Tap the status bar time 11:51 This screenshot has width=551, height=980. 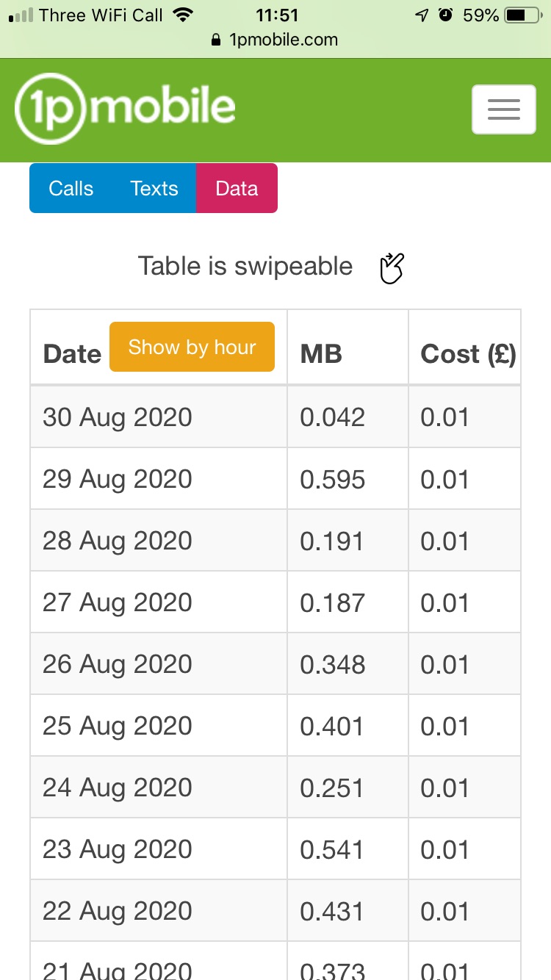[x=277, y=15]
